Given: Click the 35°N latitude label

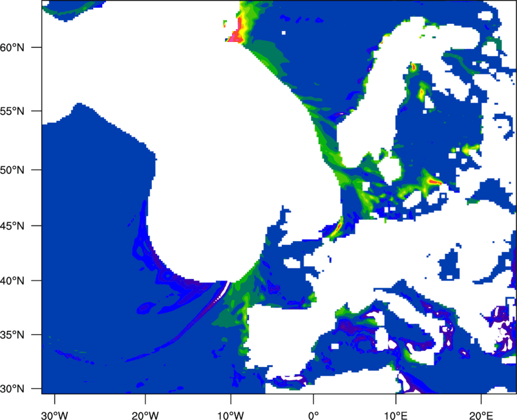Looking at the screenshot, I should (x=12, y=335).
